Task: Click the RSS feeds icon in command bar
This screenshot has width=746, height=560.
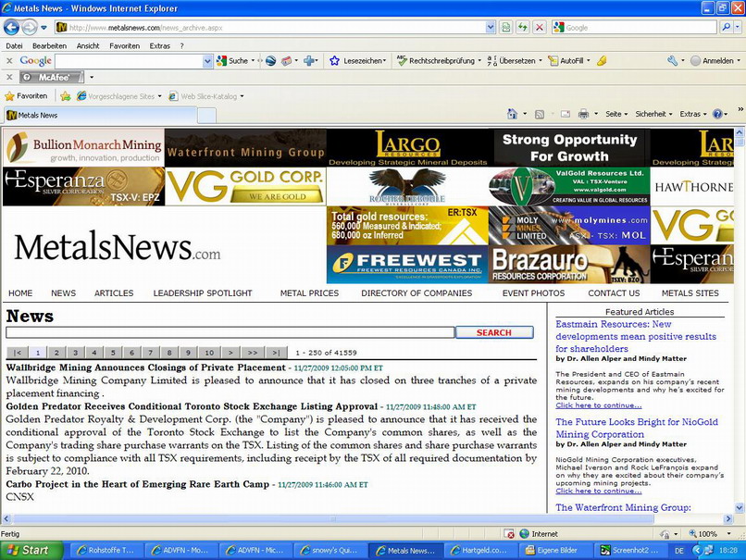Action: (x=539, y=114)
